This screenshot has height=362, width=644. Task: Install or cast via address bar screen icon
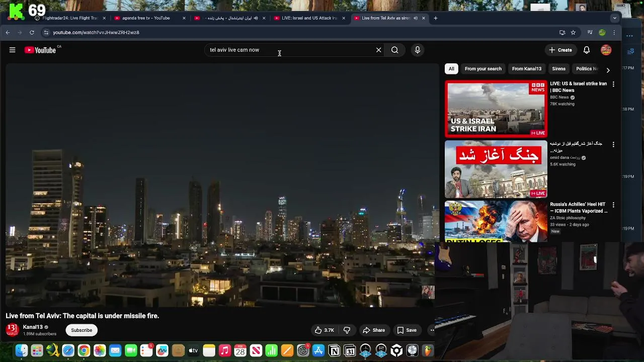pos(562,32)
